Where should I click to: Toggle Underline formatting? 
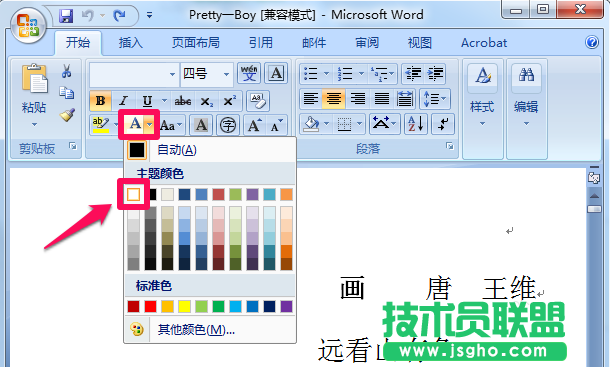pos(147,101)
